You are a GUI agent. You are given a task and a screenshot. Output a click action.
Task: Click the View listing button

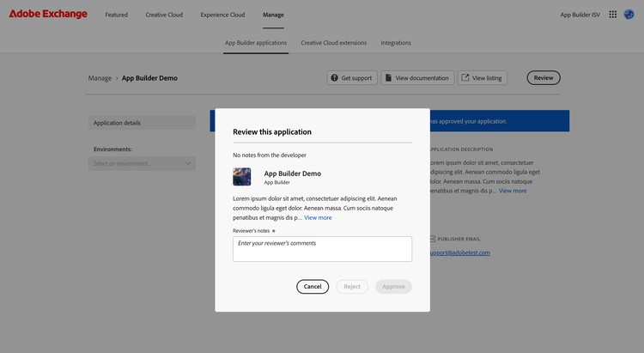pyautogui.click(x=483, y=77)
